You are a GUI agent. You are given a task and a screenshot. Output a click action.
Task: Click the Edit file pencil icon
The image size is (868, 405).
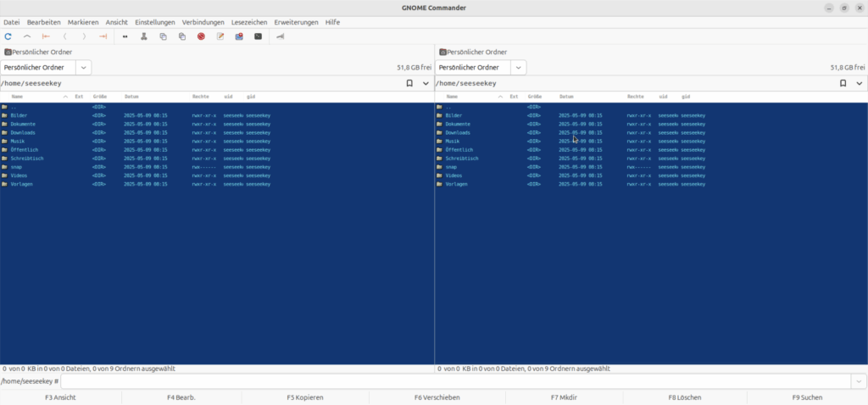click(x=220, y=36)
